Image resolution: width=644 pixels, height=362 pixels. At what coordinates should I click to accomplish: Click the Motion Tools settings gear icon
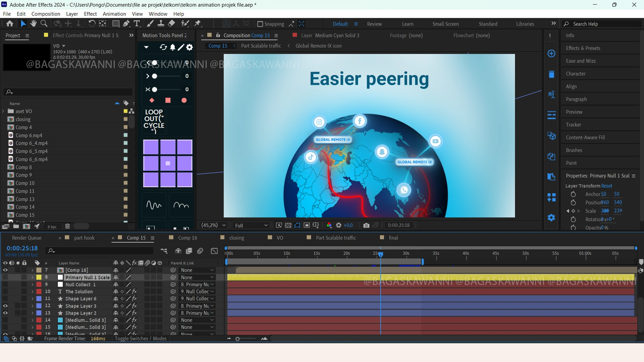tap(190, 47)
